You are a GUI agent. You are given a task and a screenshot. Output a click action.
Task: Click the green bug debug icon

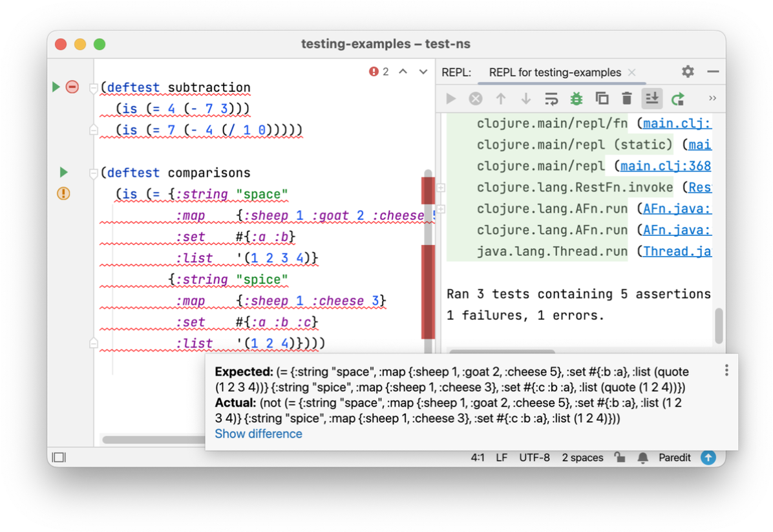[x=577, y=99]
